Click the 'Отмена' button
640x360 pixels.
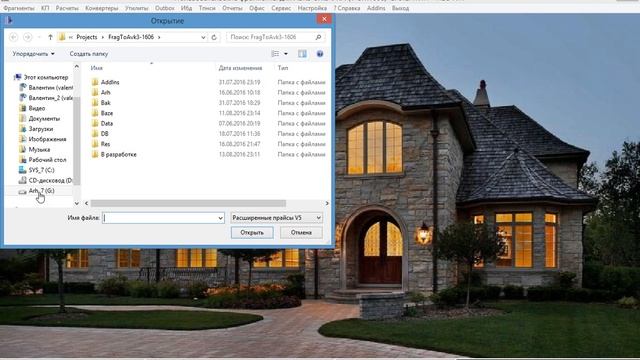click(x=301, y=233)
